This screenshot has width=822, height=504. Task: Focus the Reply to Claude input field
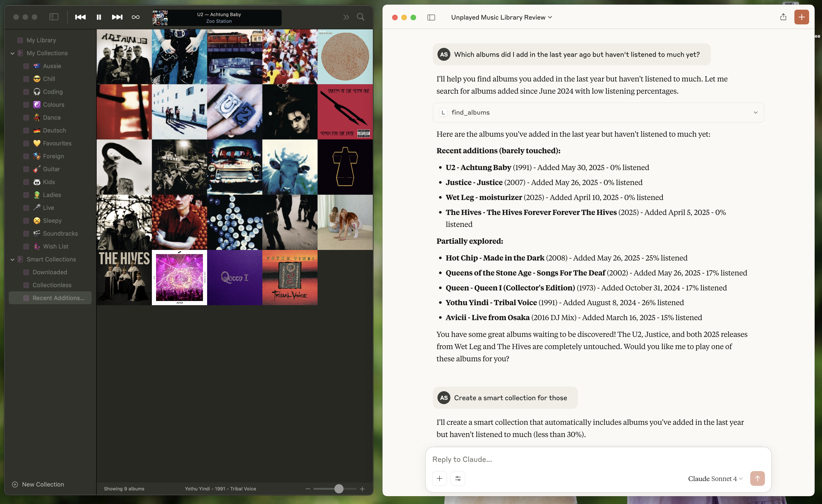(598, 459)
